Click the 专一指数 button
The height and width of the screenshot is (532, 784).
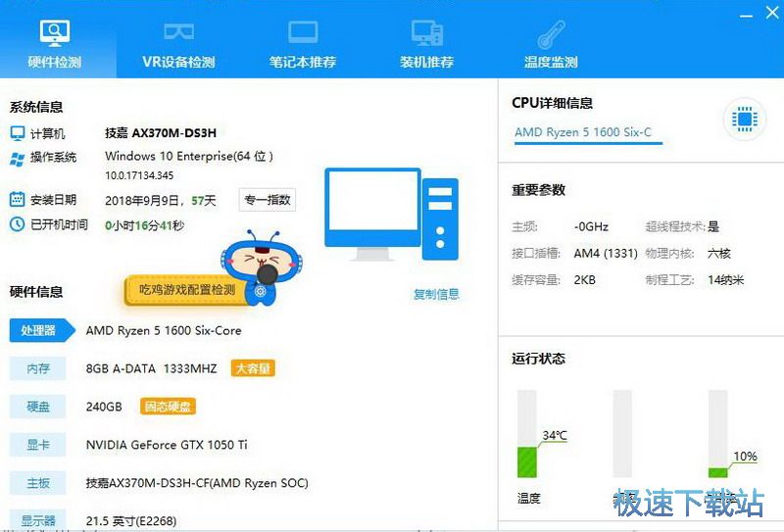click(268, 200)
